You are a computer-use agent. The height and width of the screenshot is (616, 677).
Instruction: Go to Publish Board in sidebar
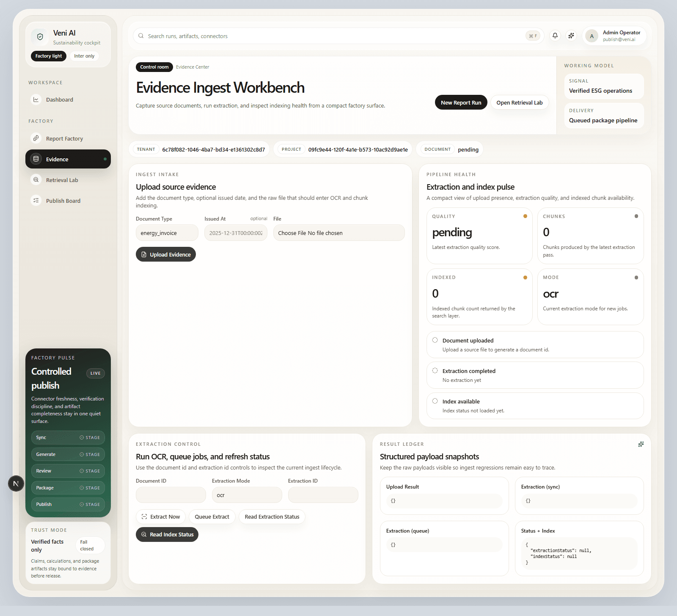click(x=63, y=201)
